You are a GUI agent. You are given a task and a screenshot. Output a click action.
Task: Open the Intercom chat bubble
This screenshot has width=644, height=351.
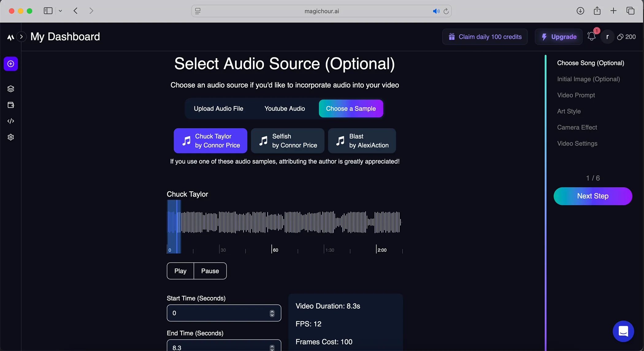coord(623,331)
